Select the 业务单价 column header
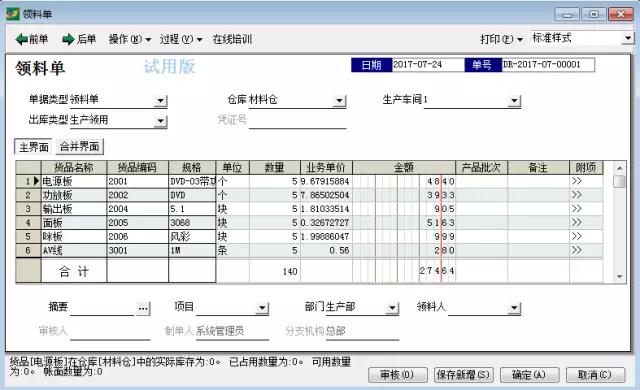The image size is (640, 390). (326, 168)
